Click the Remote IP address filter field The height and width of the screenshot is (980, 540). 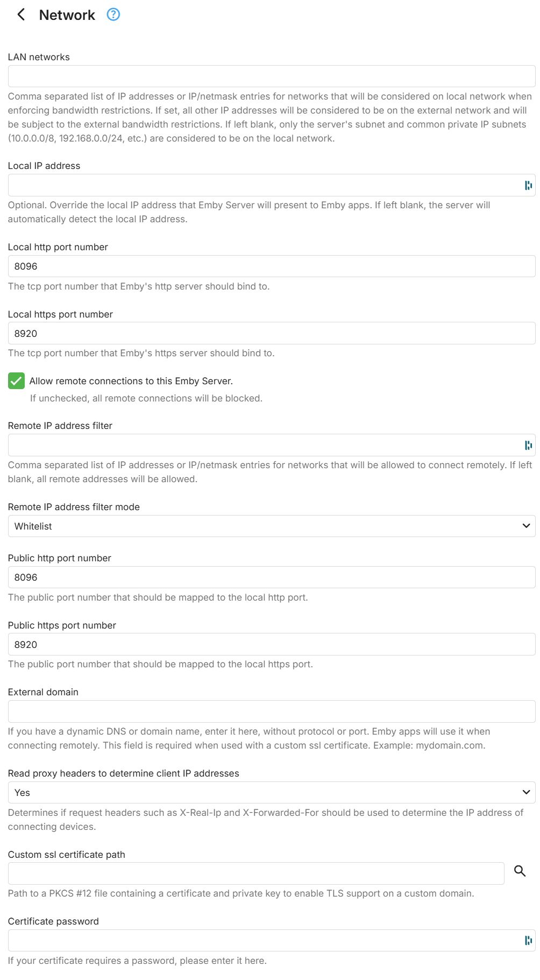click(264, 445)
